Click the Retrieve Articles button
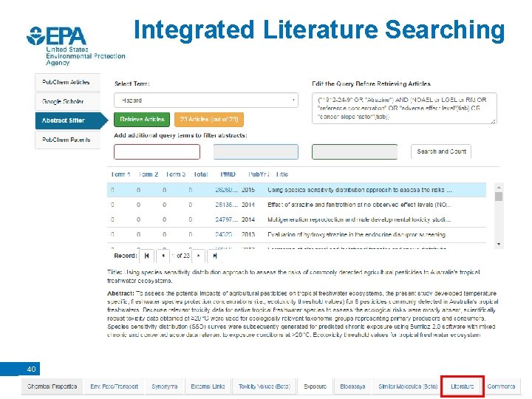 (142, 120)
